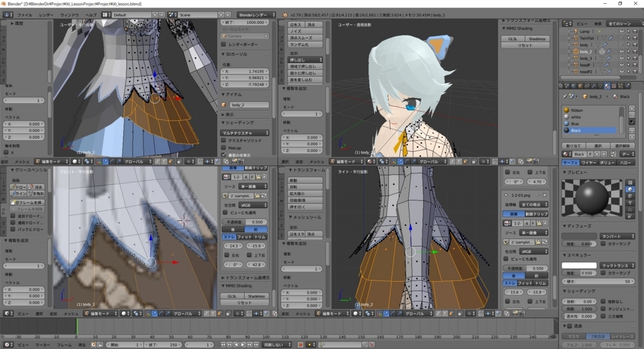Open the Object Data triangle properties tab
644x349 pixels.
pos(601,86)
